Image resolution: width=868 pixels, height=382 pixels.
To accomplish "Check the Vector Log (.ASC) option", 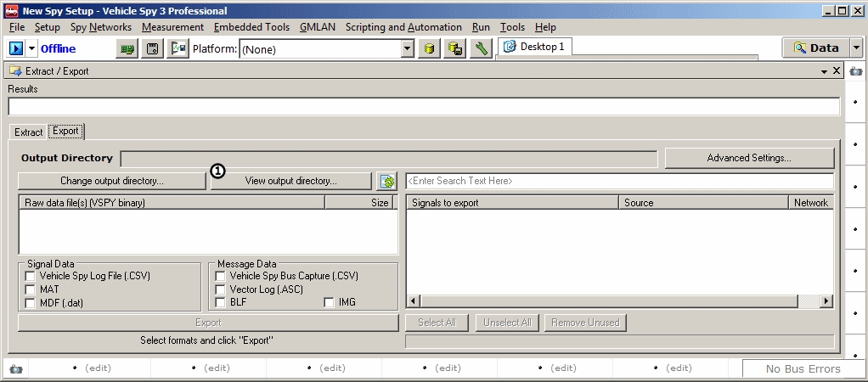I will pyautogui.click(x=221, y=289).
